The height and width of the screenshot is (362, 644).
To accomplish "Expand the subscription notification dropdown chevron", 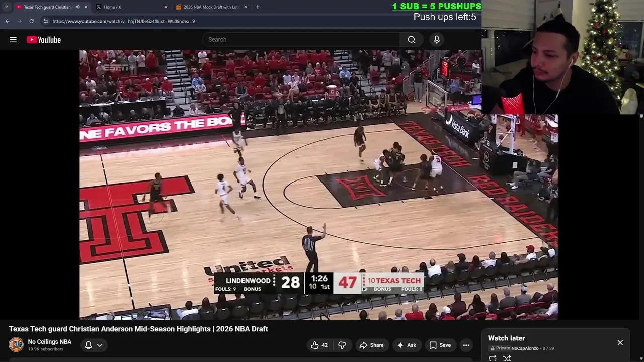I will (100, 345).
